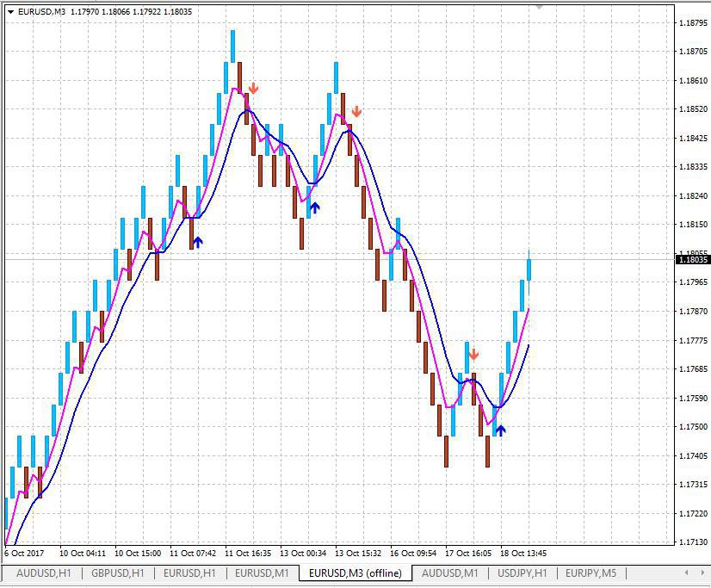Click the 18 Oct 13:45 time label
The width and height of the screenshot is (711, 588).
coord(523,554)
